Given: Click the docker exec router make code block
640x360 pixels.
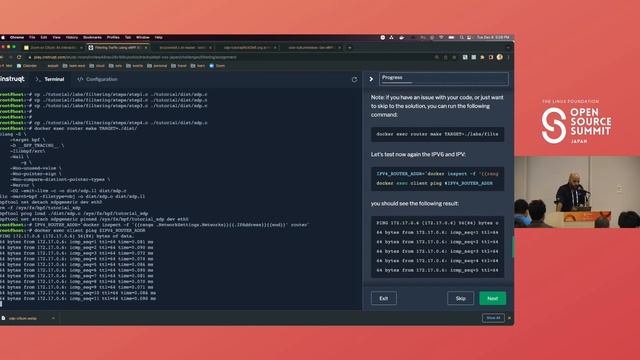Looking at the screenshot, I should click(x=437, y=134).
